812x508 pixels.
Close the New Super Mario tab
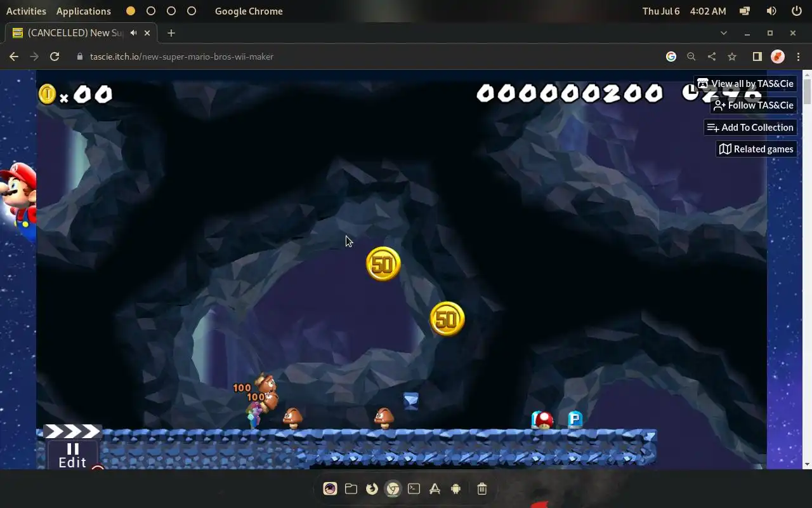point(148,33)
